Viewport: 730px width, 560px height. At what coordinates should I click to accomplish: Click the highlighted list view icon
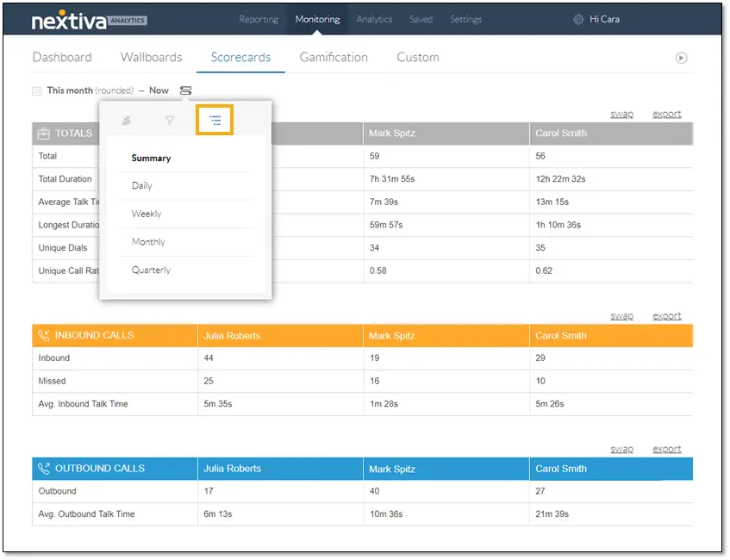click(215, 121)
